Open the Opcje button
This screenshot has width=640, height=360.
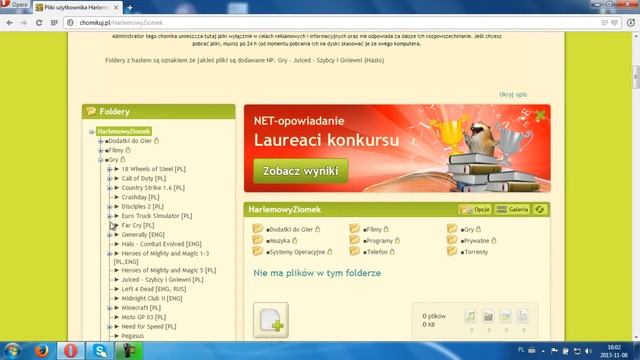[x=475, y=210]
